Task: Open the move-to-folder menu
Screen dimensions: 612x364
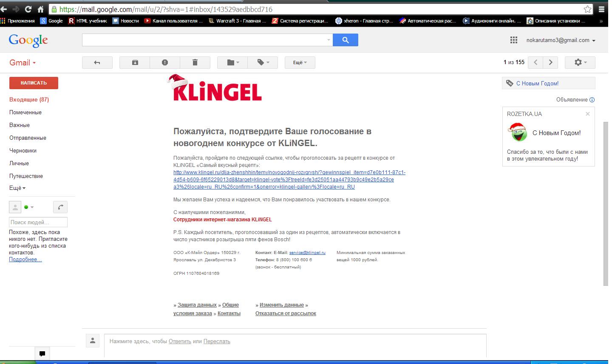Action: point(232,62)
